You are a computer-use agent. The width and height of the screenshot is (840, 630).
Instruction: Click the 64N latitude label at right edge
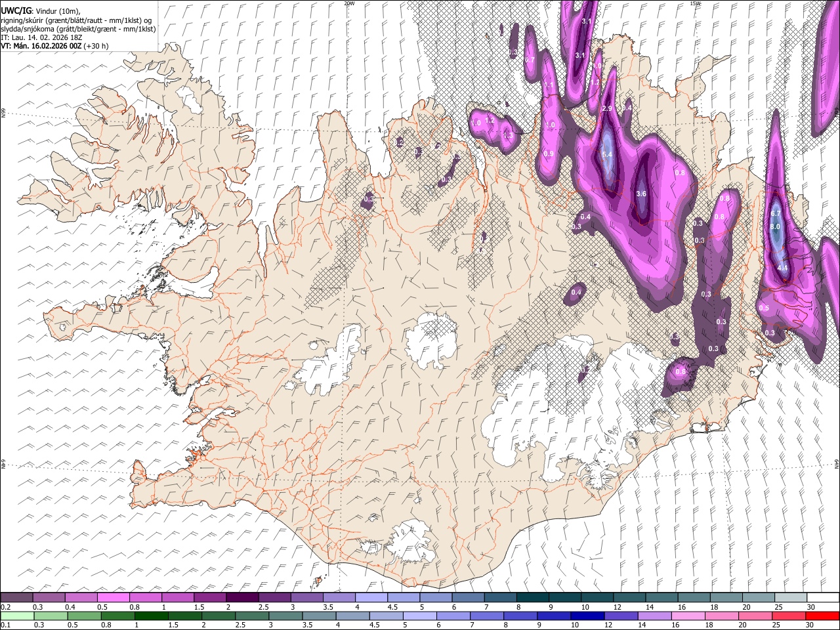pyautogui.click(x=837, y=463)
